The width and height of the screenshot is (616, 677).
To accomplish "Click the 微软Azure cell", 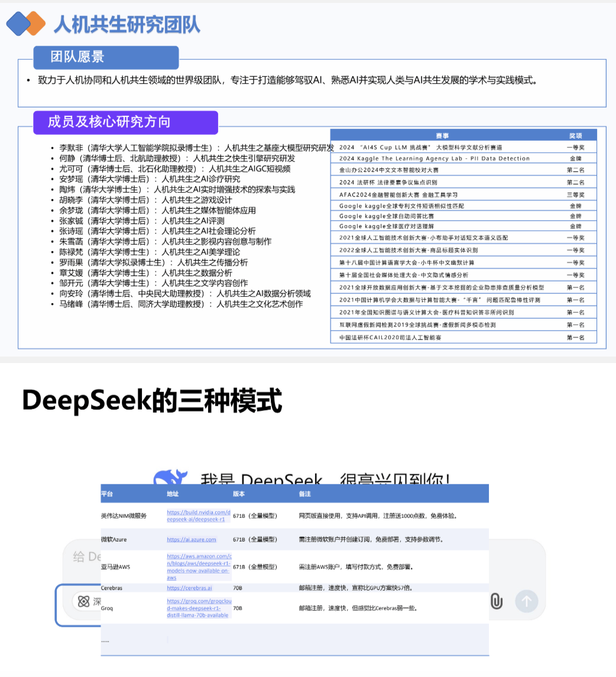I will coord(114,539).
